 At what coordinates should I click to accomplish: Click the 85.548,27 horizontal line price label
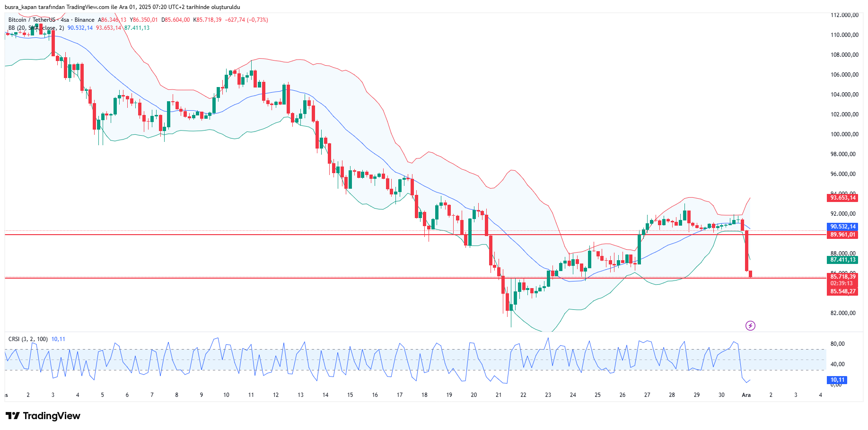click(843, 291)
